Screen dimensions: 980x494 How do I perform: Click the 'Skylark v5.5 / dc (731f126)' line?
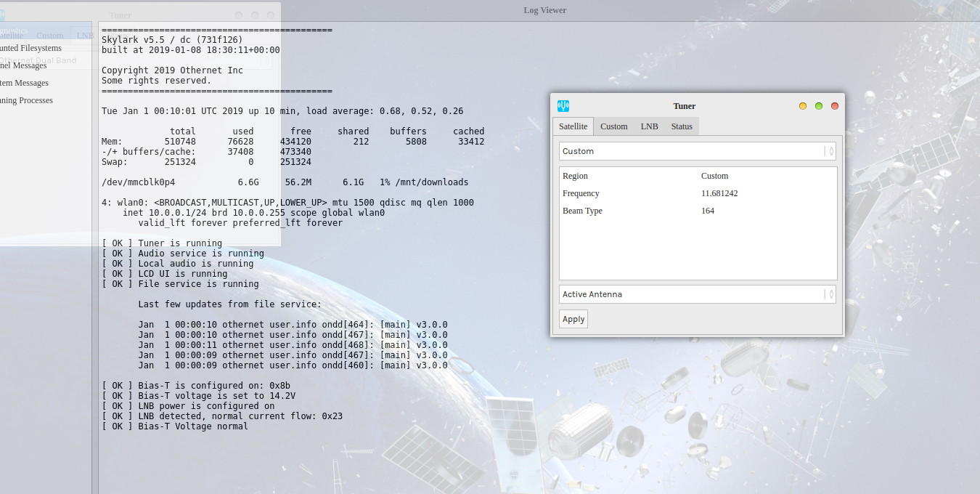point(172,40)
